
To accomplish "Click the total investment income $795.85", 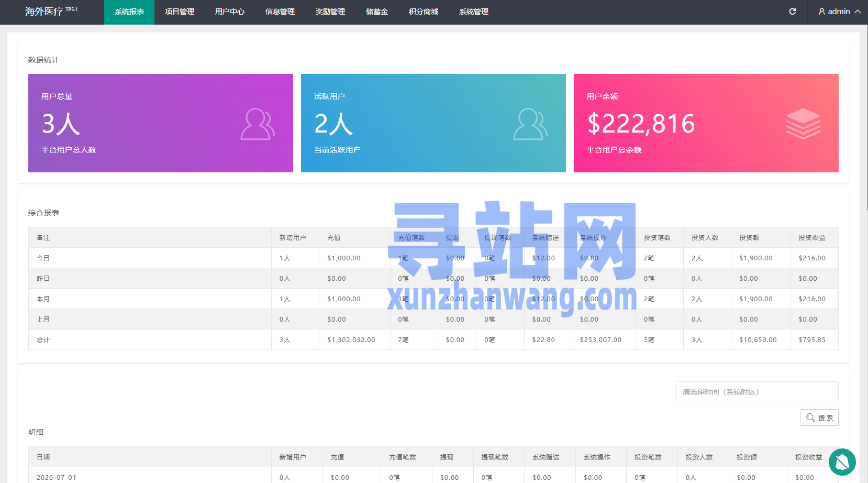I will [x=812, y=339].
